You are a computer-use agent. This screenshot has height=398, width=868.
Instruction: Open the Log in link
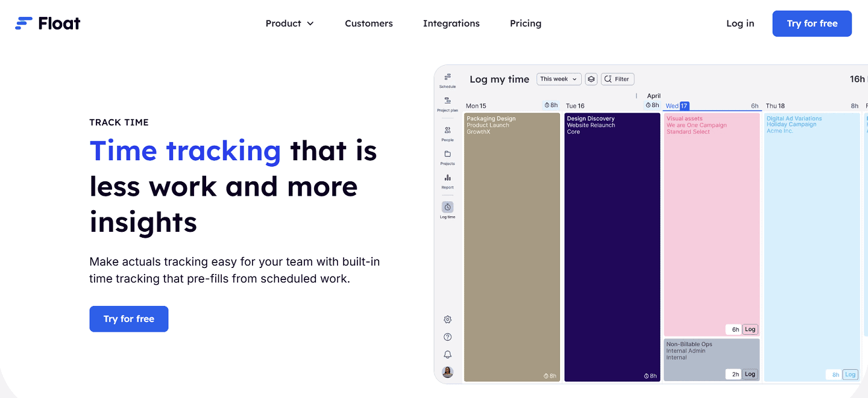tap(740, 23)
